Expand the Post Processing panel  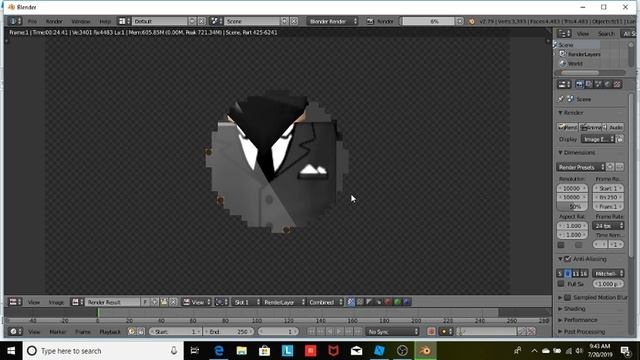(x=581, y=331)
